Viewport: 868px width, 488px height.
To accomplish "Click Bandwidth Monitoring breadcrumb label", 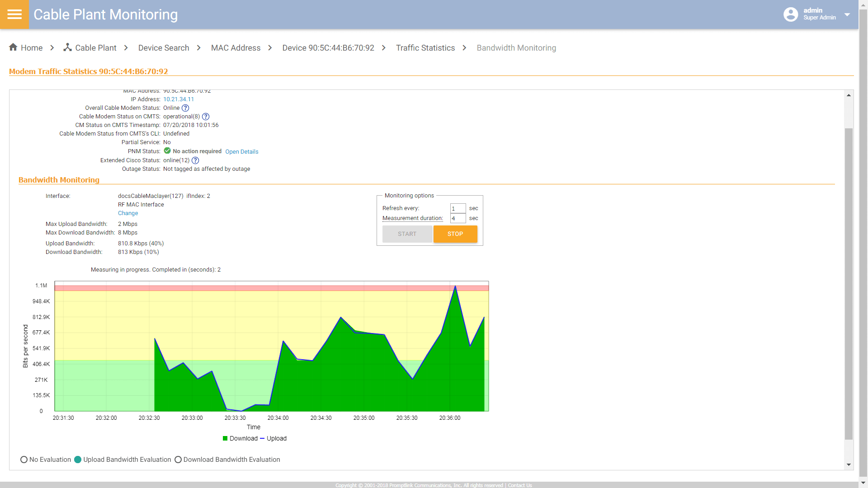I will click(516, 48).
